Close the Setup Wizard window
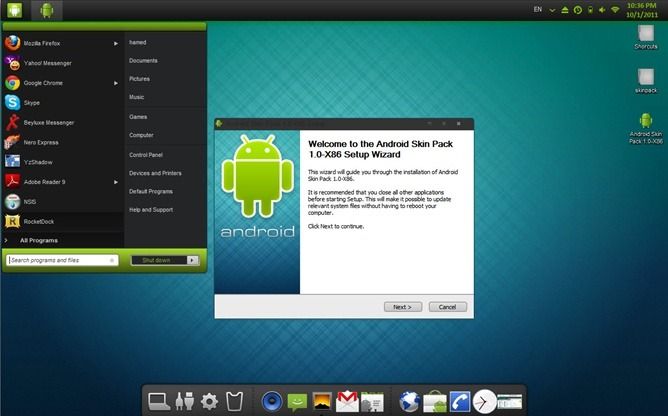The width and height of the screenshot is (668, 416). tap(458, 124)
